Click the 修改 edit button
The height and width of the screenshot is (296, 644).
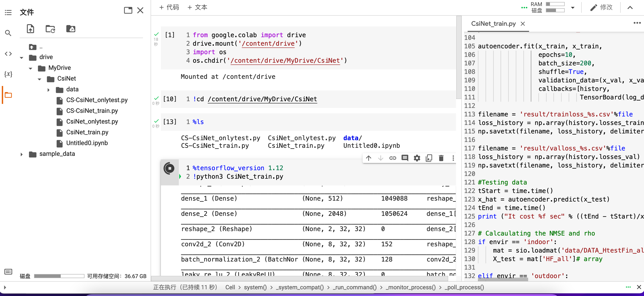pyautogui.click(x=601, y=7)
